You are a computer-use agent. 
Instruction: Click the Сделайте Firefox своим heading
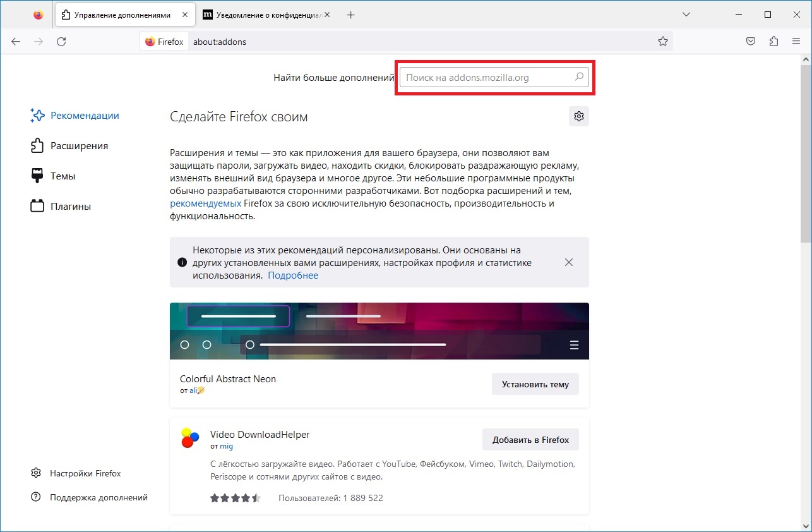click(x=239, y=117)
